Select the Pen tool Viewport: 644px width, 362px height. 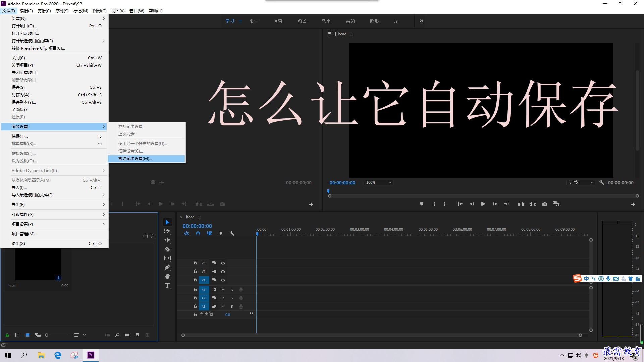pos(167,267)
